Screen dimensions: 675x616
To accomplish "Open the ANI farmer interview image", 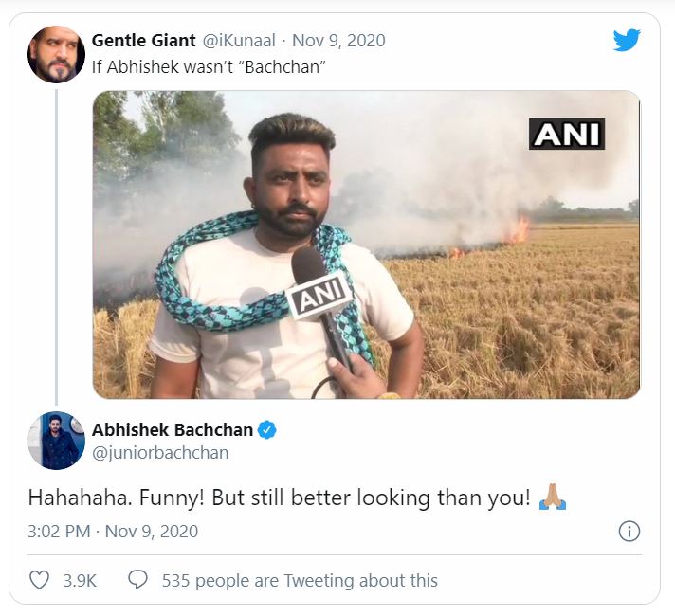I will tap(366, 245).
